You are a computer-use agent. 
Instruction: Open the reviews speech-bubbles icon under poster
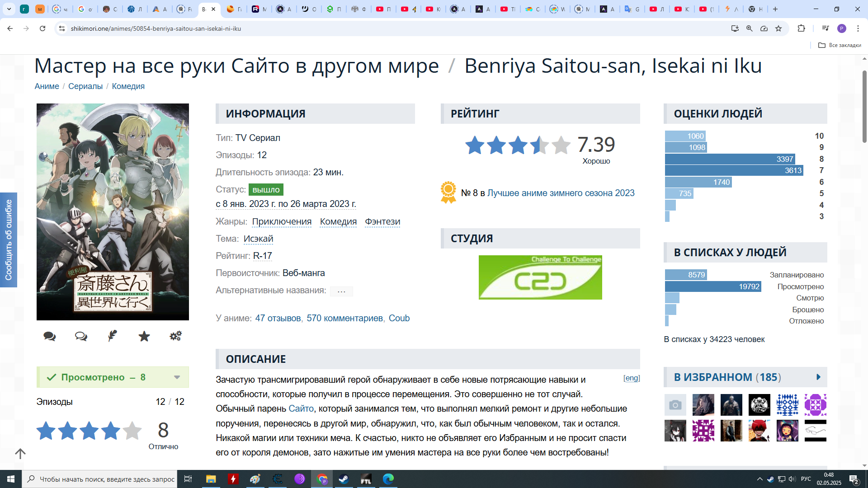[50, 336]
